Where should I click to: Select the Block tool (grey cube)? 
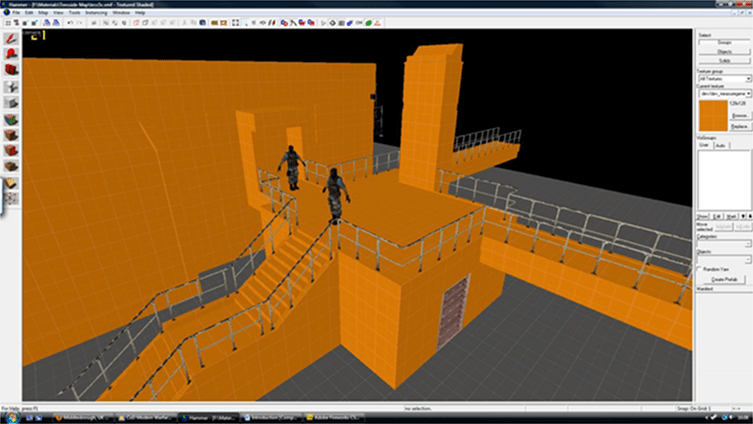(x=11, y=103)
